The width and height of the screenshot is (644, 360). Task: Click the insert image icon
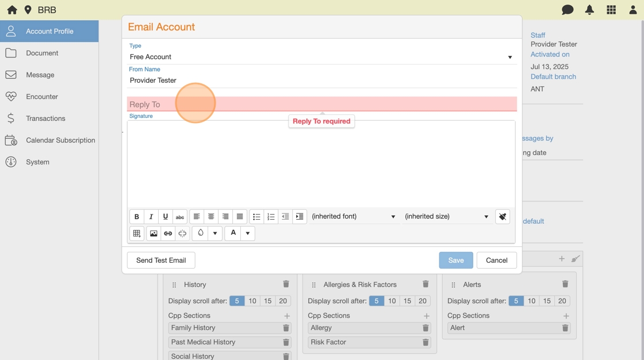(154, 233)
